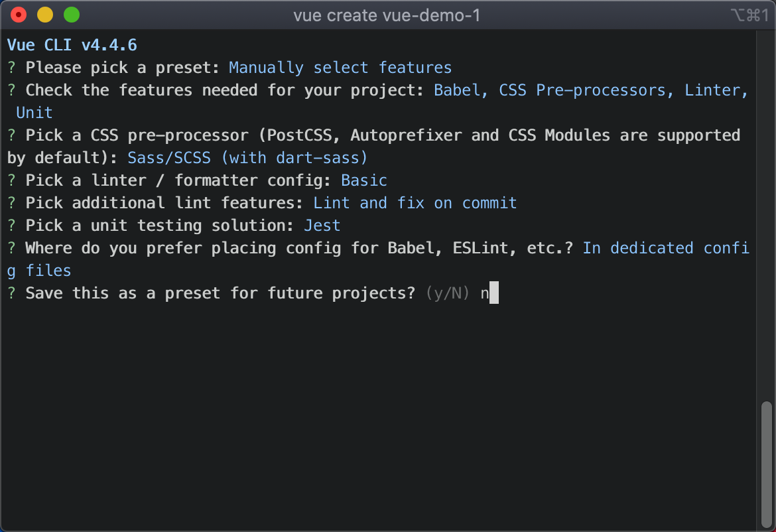Click 'Pick a CSS pre-processor' prompt text

(137, 135)
